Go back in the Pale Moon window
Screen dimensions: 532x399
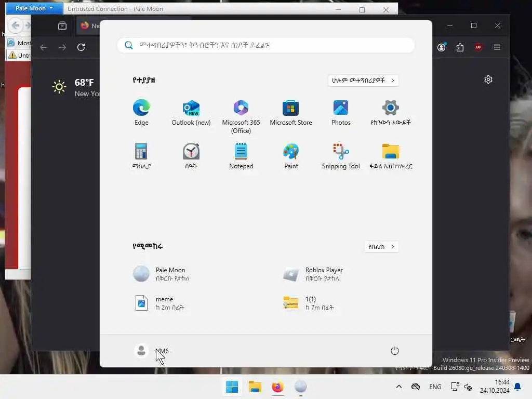pyautogui.click(x=15, y=25)
